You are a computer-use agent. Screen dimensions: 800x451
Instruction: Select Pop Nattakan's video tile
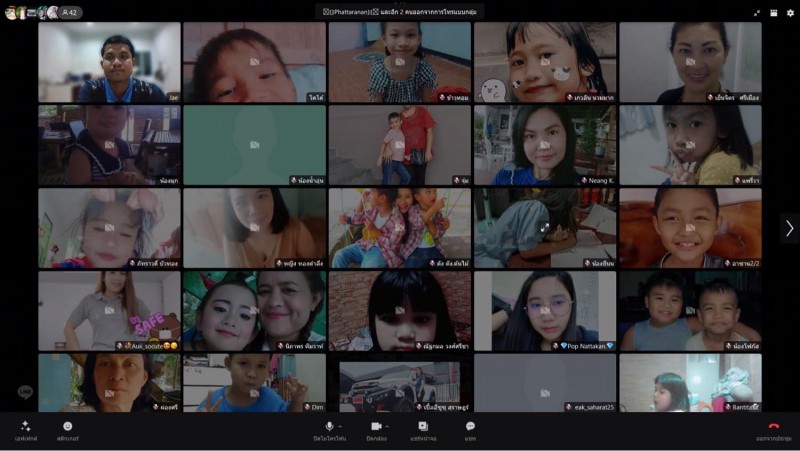(545, 311)
